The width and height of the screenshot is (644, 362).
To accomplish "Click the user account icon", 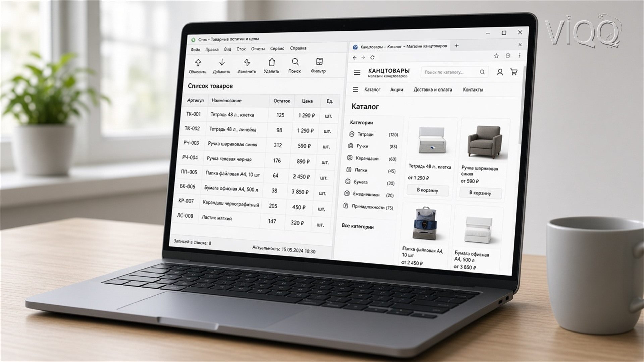I will coord(500,72).
